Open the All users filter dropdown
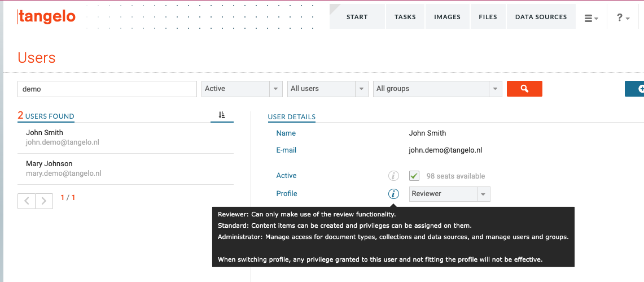The height and width of the screenshot is (282, 644). pos(328,89)
